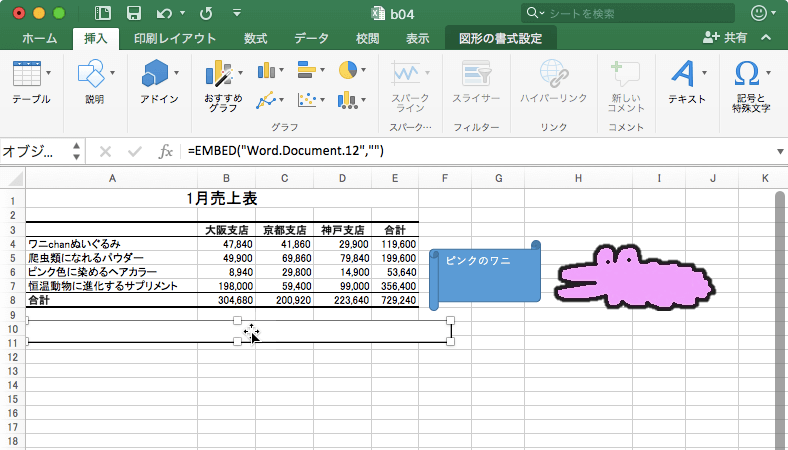Switch to Shape Format (図形の書式設定) tab
788x450 pixels.
click(x=501, y=38)
